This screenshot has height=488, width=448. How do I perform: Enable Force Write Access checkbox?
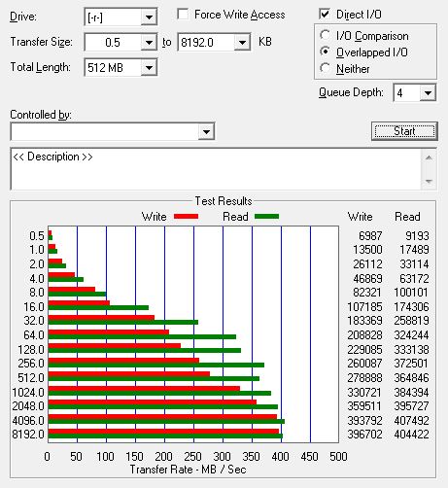183,15
